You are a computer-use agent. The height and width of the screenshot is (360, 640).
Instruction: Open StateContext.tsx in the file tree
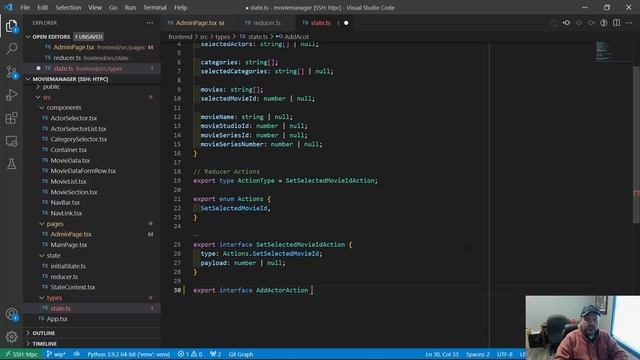(x=73, y=287)
